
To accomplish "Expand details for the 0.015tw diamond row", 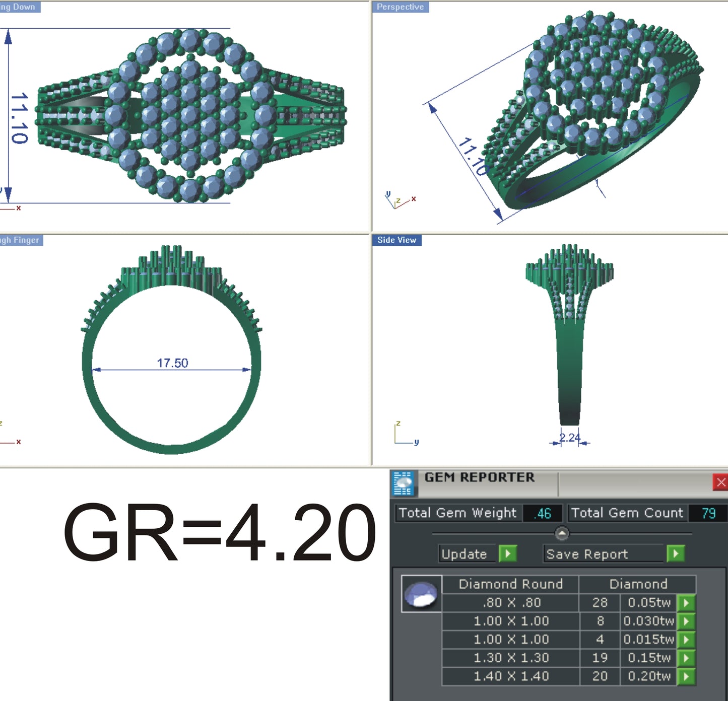I will click(688, 639).
